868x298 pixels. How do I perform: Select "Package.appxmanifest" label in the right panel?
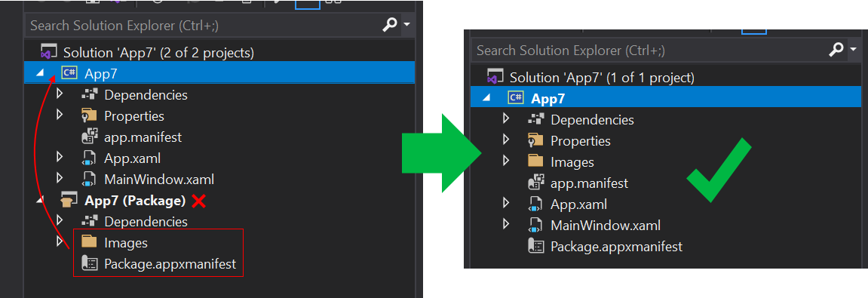pyautogui.click(x=616, y=247)
